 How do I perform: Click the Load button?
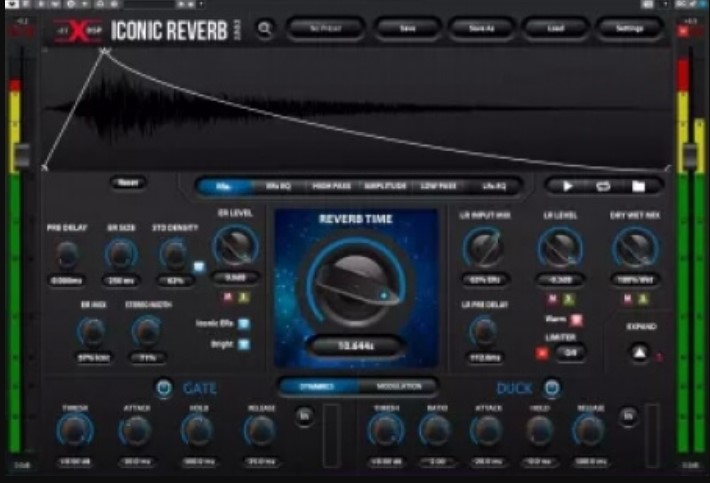click(x=556, y=29)
